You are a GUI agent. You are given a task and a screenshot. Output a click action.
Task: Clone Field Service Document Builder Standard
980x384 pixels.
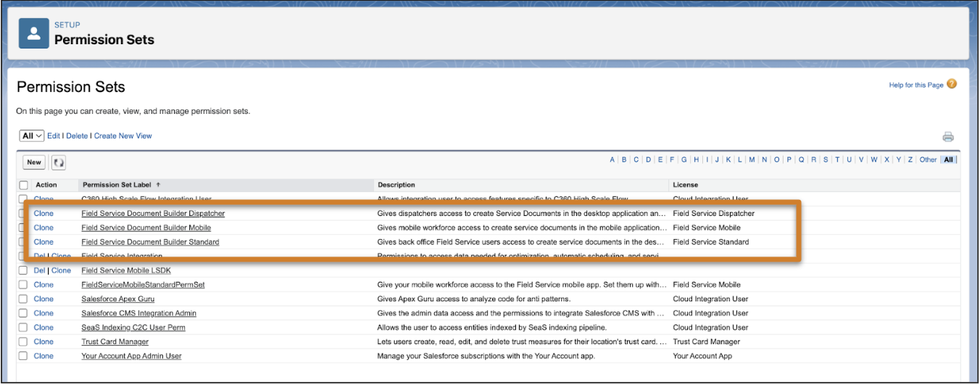(x=43, y=242)
